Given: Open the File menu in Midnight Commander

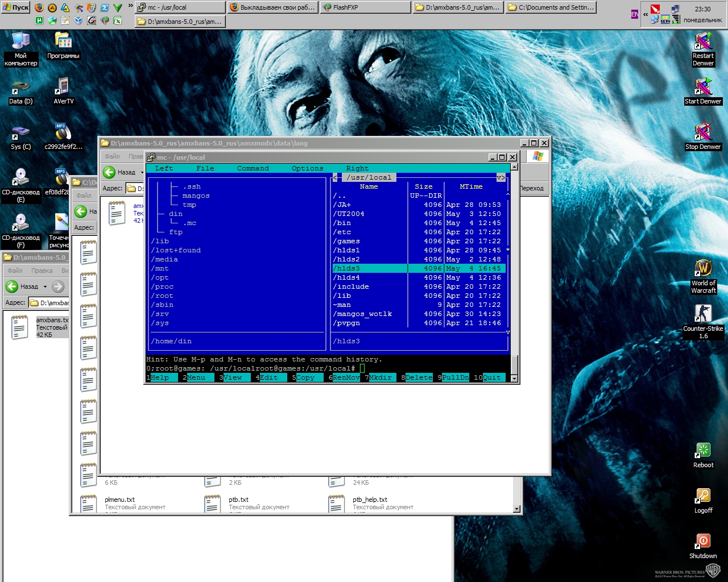Looking at the screenshot, I should click(205, 168).
